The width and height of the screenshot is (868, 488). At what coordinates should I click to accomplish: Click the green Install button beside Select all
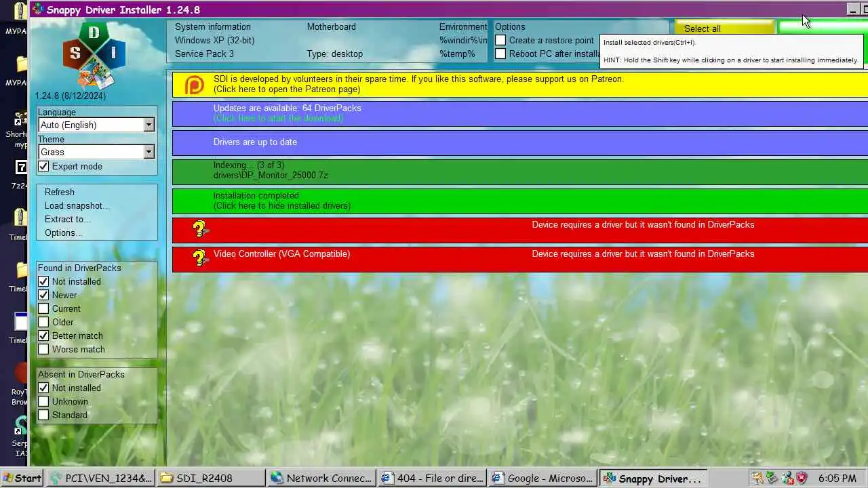pyautogui.click(x=823, y=27)
